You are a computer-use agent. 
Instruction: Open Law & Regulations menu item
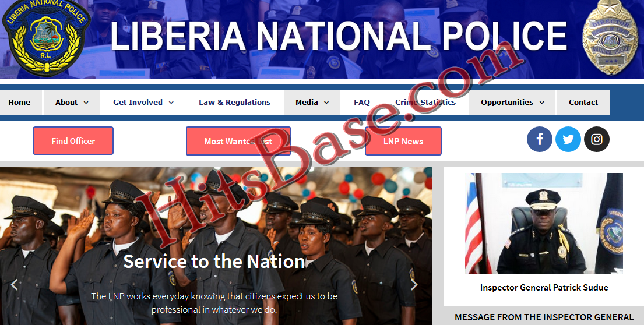pyautogui.click(x=234, y=103)
